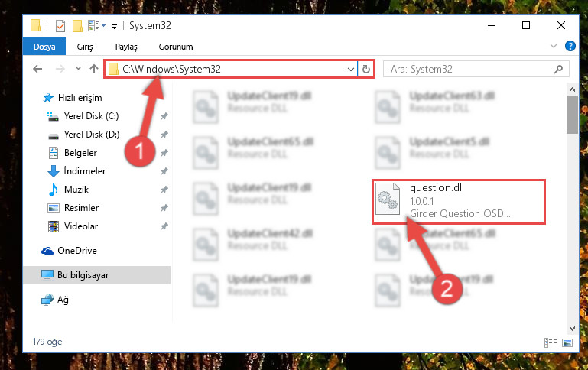This screenshot has width=588, height=370.
Task: Open the Dosya menu tab
Action: coord(44,47)
